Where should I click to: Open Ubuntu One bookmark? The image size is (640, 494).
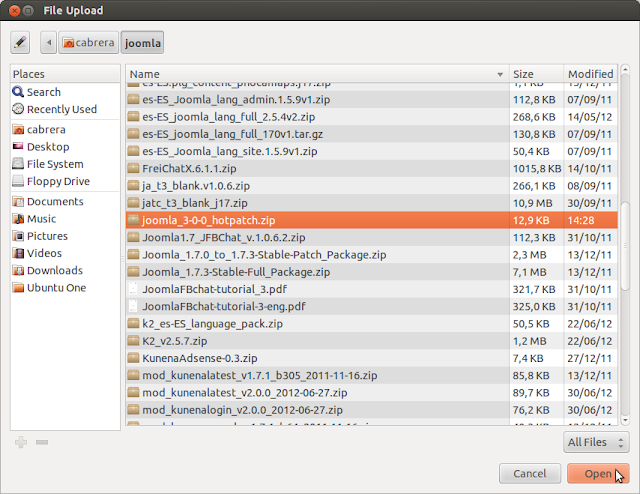tap(65, 287)
